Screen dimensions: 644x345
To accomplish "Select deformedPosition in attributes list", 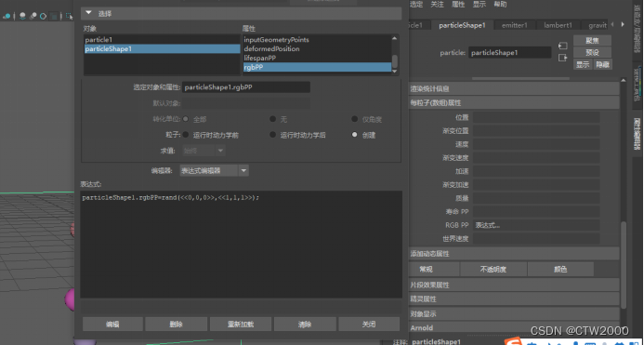I will point(317,49).
